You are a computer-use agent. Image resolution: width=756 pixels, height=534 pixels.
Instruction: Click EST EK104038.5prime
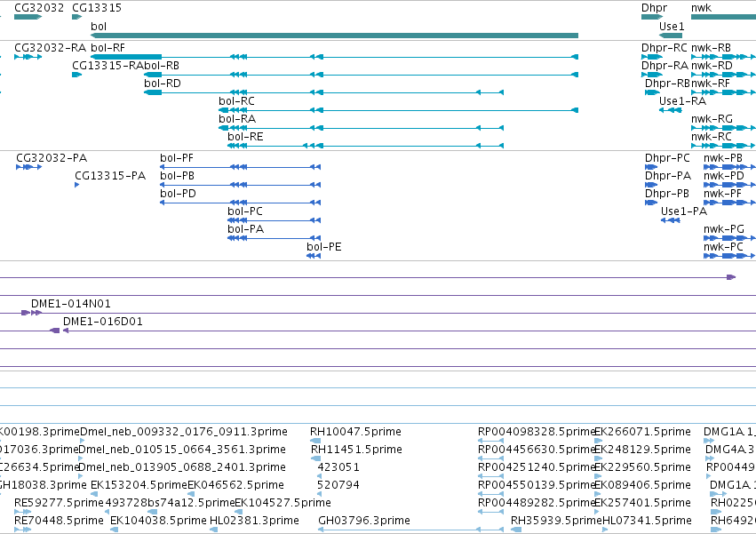(115, 530)
